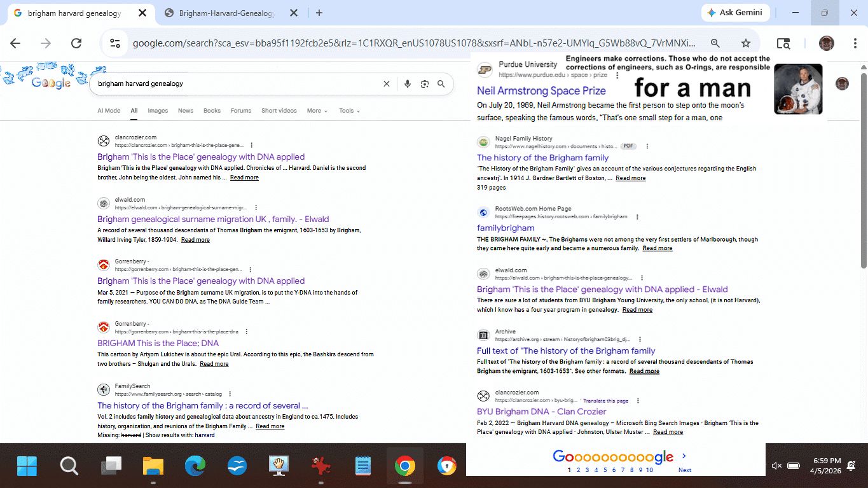Reload the current page
868x488 pixels.
point(76,43)
